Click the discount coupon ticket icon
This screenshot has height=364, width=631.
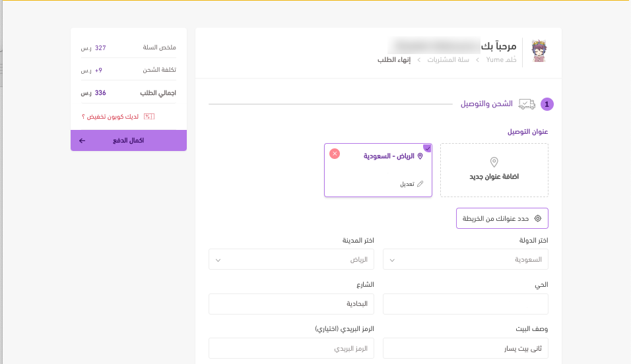[149, 117]
